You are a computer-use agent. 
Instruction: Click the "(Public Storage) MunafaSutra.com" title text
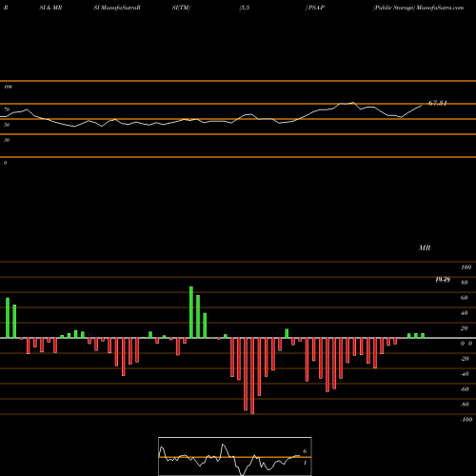419,8
